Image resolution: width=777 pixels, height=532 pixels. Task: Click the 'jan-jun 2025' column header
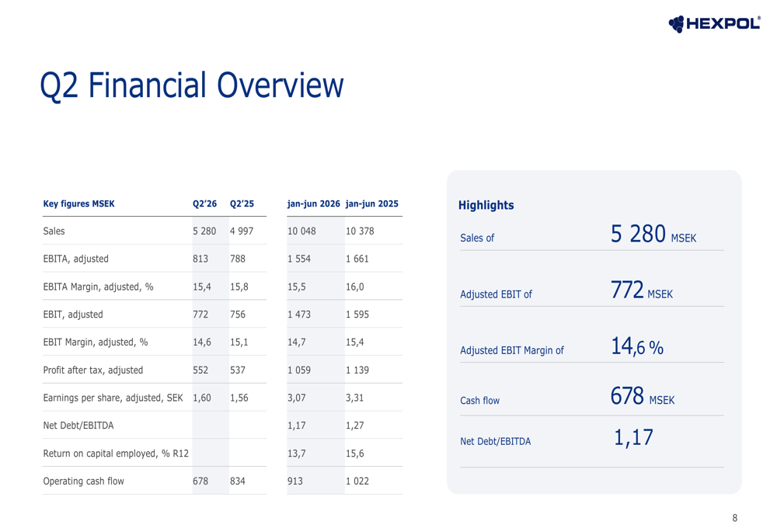point(371,203)
